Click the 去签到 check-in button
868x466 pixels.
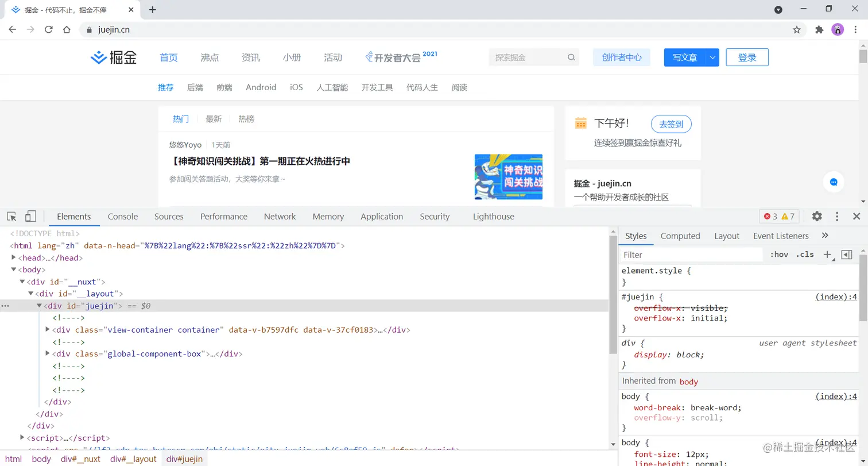[x=671, y=124]
